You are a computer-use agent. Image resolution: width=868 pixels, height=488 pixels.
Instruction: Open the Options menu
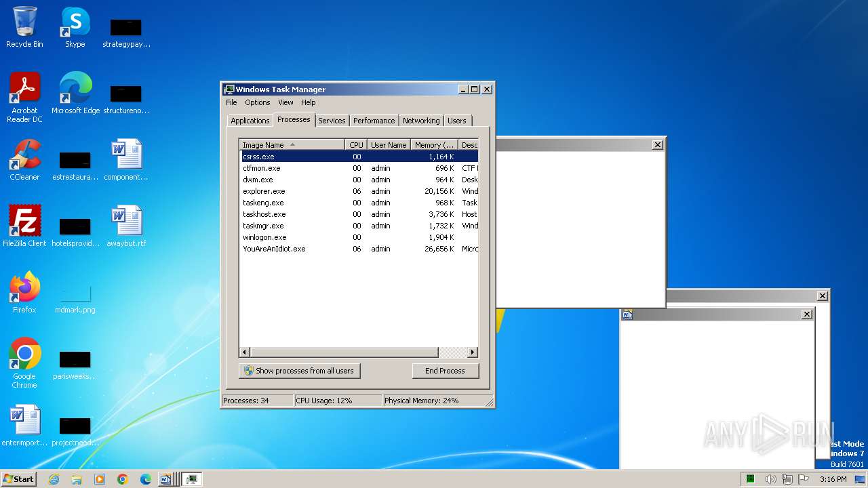[x=258, y=102]
